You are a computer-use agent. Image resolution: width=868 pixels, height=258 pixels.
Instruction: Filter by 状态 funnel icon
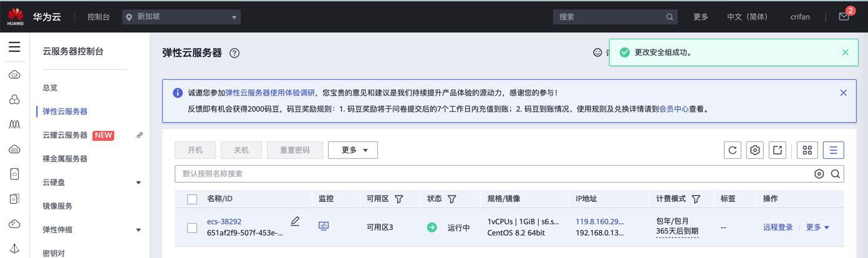pyautogui.click(x=451, y=199)
